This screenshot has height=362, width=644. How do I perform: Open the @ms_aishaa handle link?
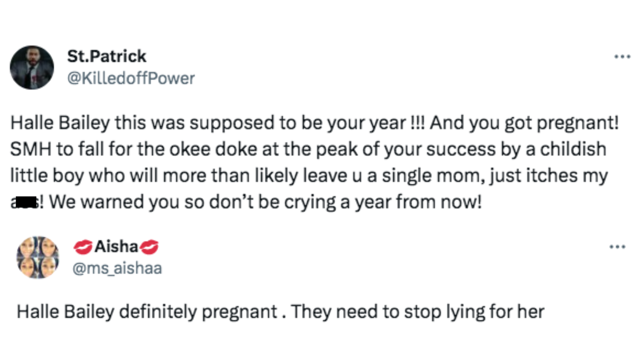point(117,268)
